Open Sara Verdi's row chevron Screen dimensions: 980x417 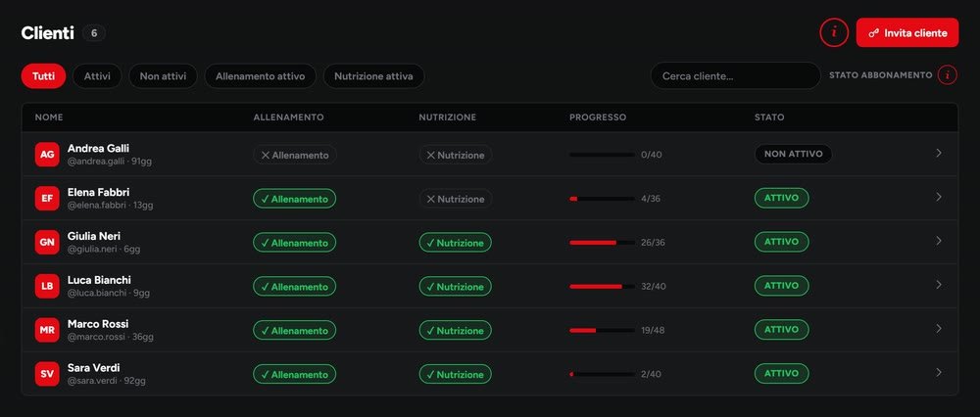click(939, 373)
